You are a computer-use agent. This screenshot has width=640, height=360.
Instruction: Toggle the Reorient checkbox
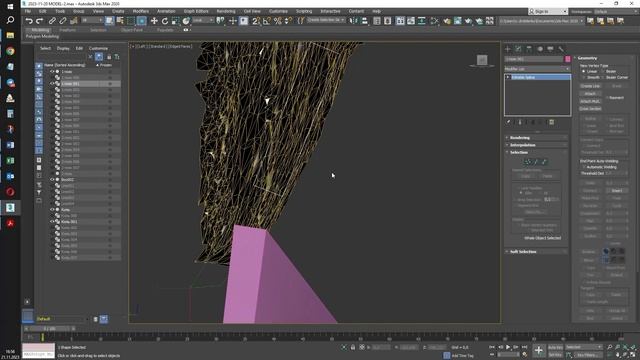point(607,98)
